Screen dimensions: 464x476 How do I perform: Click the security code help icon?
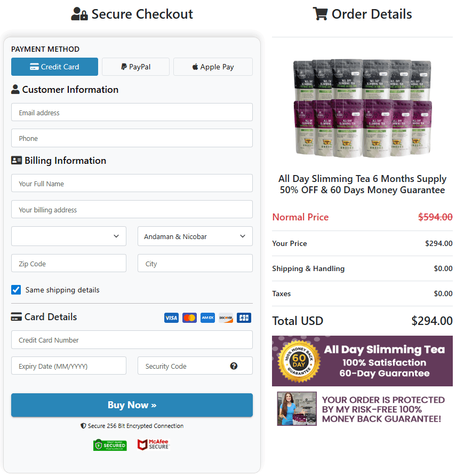coord(234,366)
